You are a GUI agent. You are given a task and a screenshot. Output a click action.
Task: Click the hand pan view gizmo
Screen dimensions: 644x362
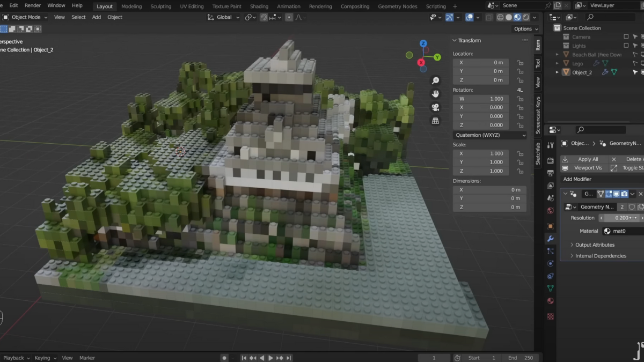coord(435,94)
